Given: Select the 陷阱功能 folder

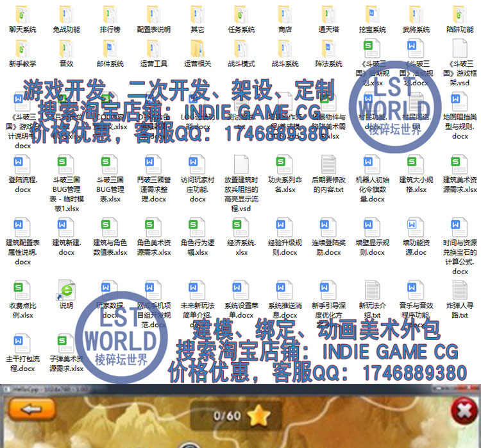Looking at the screenshot, I should [x=460, y=19].
